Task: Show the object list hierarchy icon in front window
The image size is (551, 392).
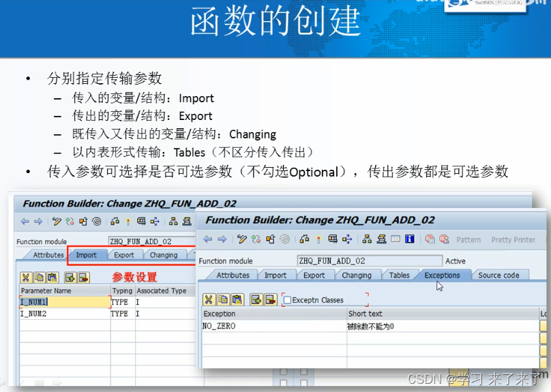Action: tap(367, 239)
